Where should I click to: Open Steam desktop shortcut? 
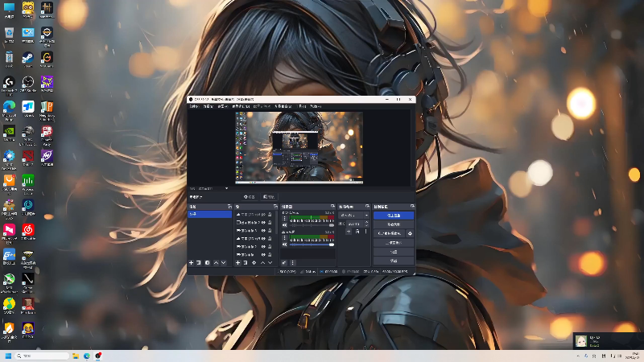coord(28,60)
